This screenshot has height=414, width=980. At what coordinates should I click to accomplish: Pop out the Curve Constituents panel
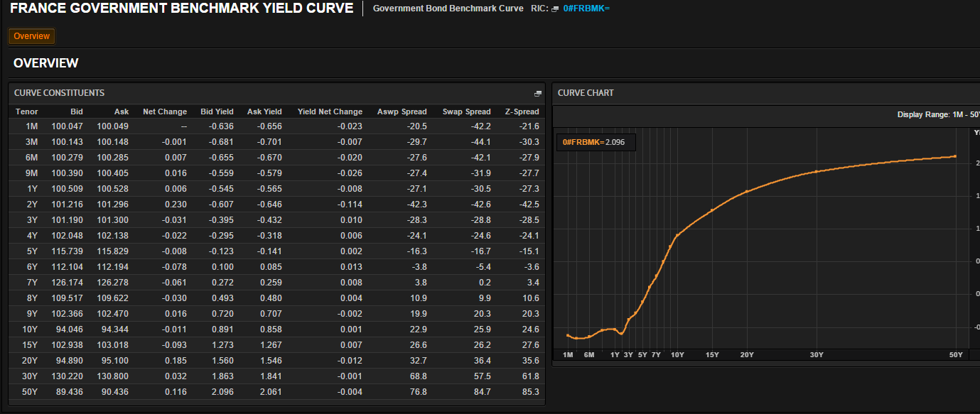tap(538, 93)
